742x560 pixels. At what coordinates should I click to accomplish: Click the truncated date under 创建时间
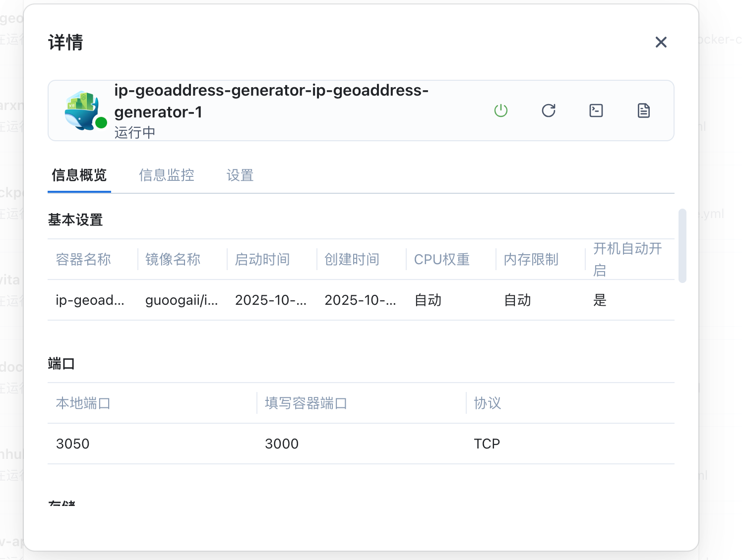pos(360,300)
